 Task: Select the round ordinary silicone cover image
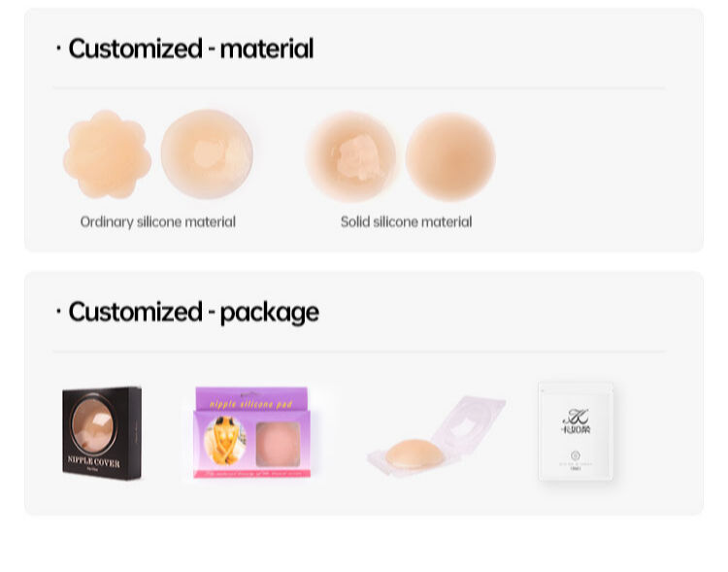(x=207, y=154)
